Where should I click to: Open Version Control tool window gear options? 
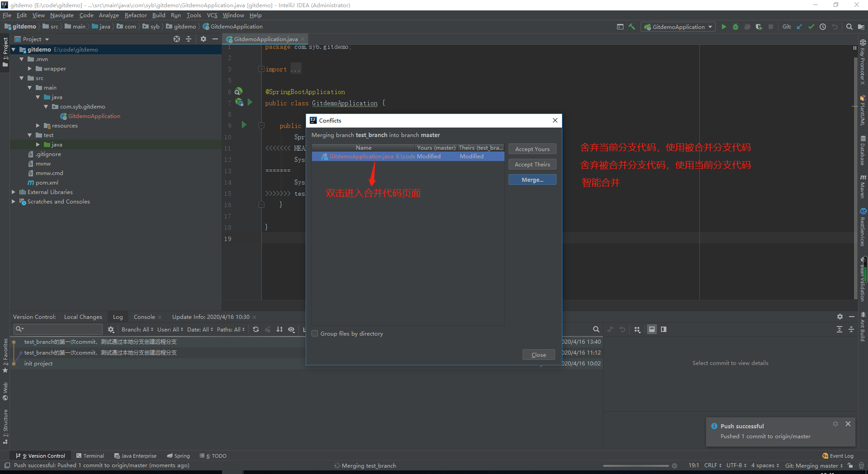pyautogui.click(x=840, y=317)
